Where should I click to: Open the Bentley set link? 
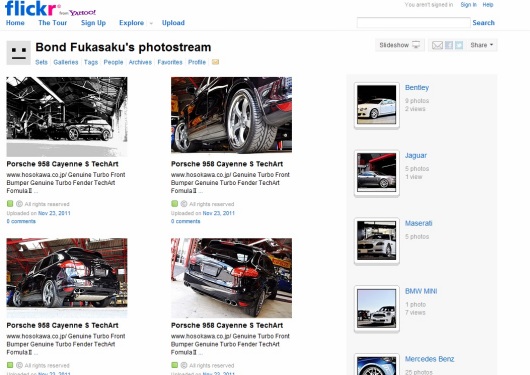pyautogui.click(x=417, y=88)
